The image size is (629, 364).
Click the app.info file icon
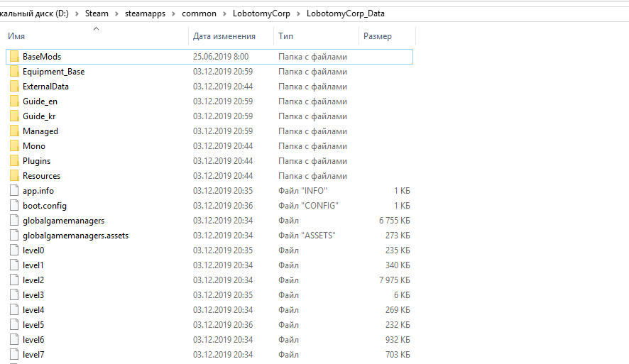click(x=14, y=190)
